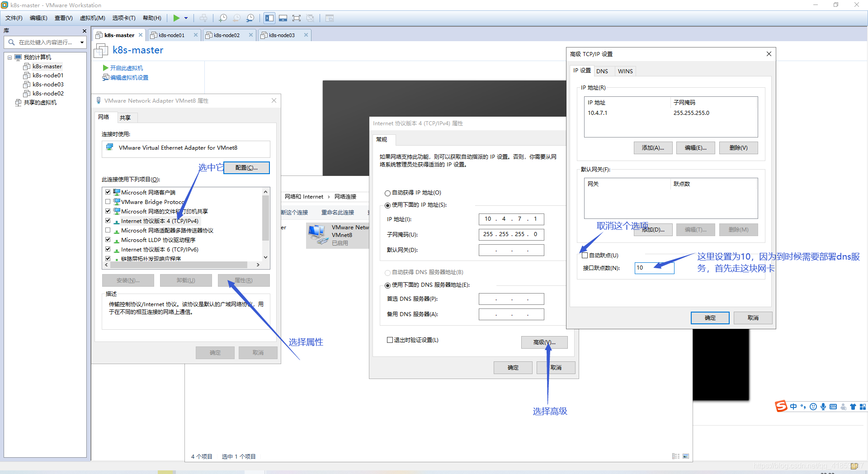The width and height of the screenshot is (868, 474).
Task: Click the library search magnifier icon
Action: click(x=12, y=42)
